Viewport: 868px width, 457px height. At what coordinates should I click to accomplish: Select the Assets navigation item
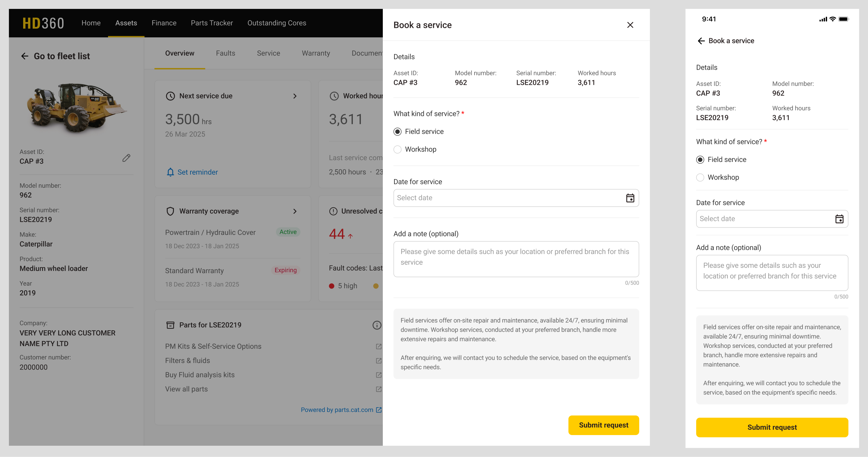point(126,23)
